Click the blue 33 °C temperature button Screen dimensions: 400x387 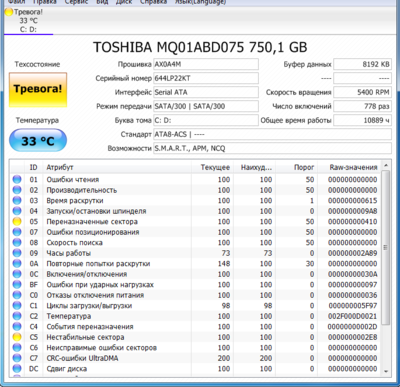38,141
